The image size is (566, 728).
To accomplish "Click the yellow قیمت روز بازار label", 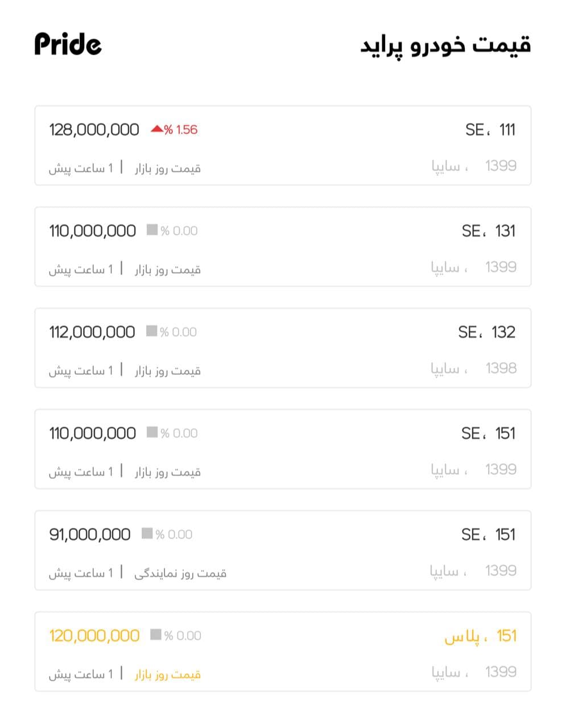I will pyautogui.click(x=168, y=674).
